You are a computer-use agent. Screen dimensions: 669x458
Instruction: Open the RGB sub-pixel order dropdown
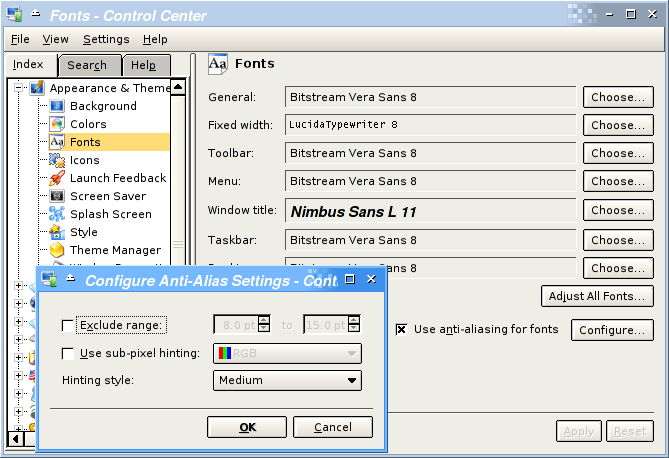coord(287,353)
